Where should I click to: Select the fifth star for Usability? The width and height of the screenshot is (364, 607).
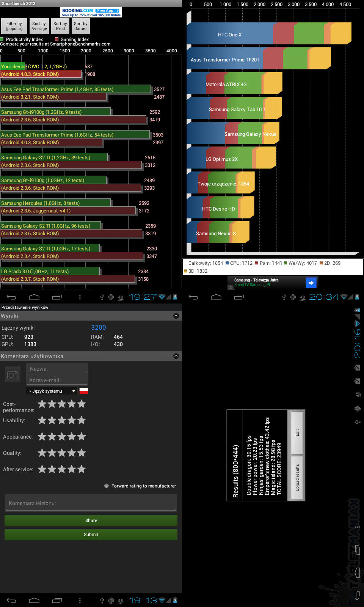point(82,420)
